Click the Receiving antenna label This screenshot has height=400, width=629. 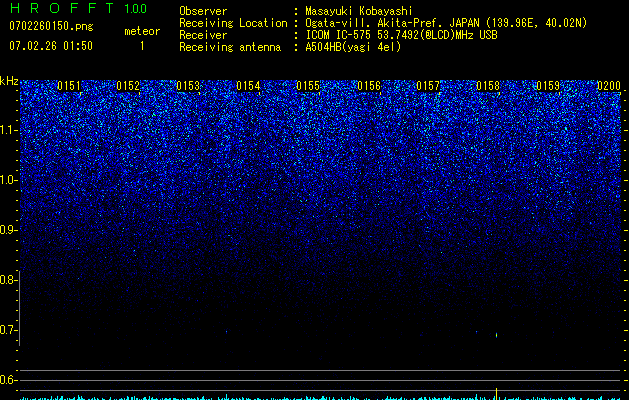(x=230, y=47)
